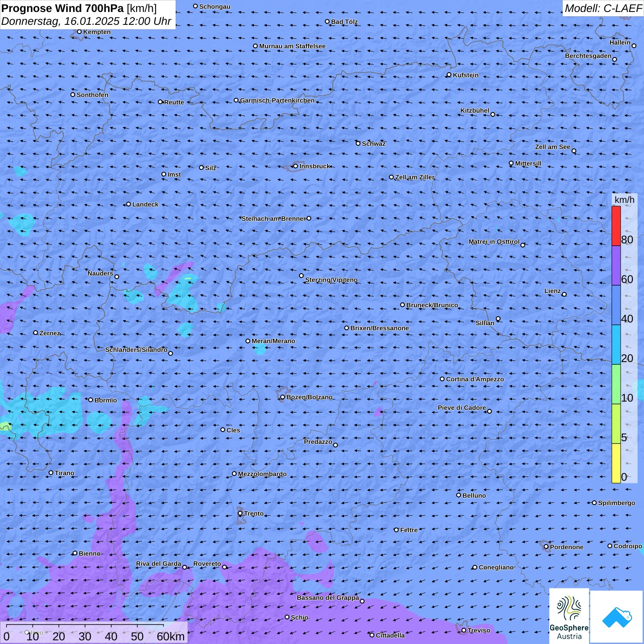Click the Imst label

(x=174, y=174)
